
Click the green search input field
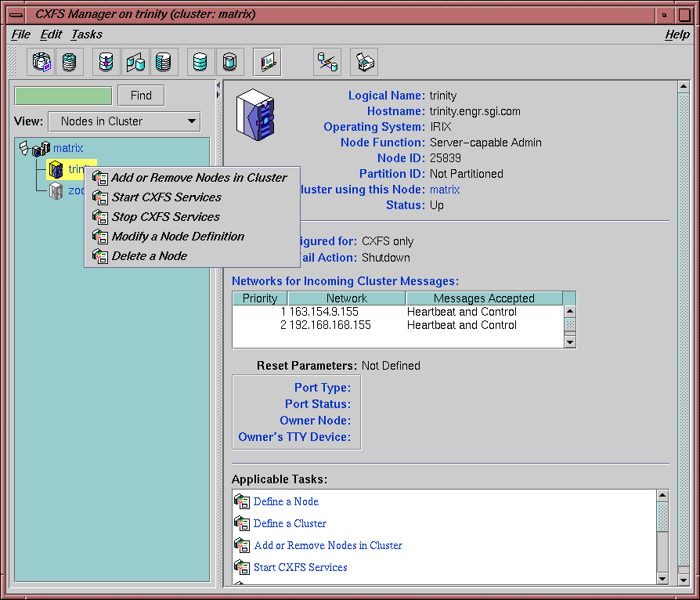point(63,96)
